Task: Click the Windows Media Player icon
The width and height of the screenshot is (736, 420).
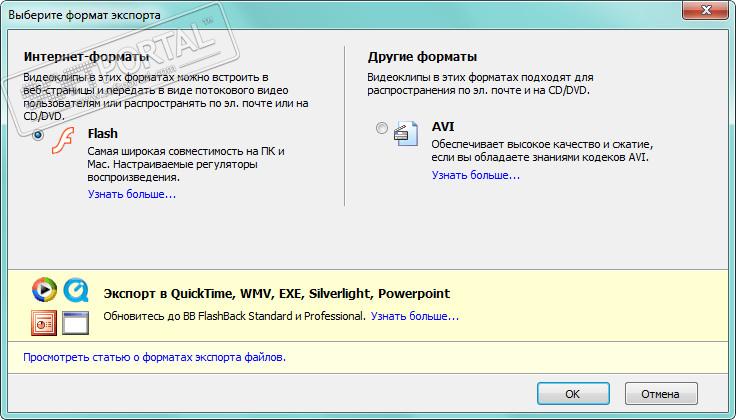Action: 44,290
